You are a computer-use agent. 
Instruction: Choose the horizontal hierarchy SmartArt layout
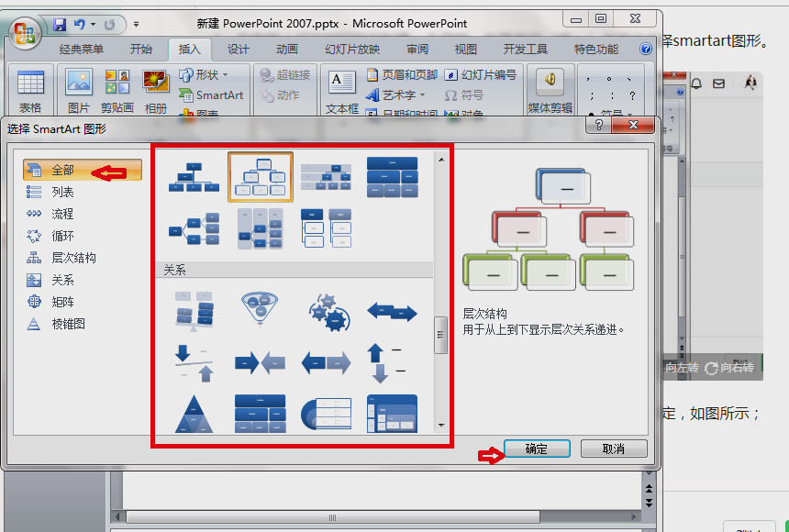(194, 229)
